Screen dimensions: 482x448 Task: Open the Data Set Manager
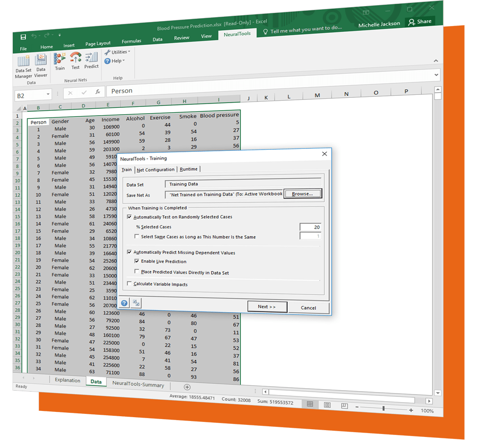tap(23, 65)
